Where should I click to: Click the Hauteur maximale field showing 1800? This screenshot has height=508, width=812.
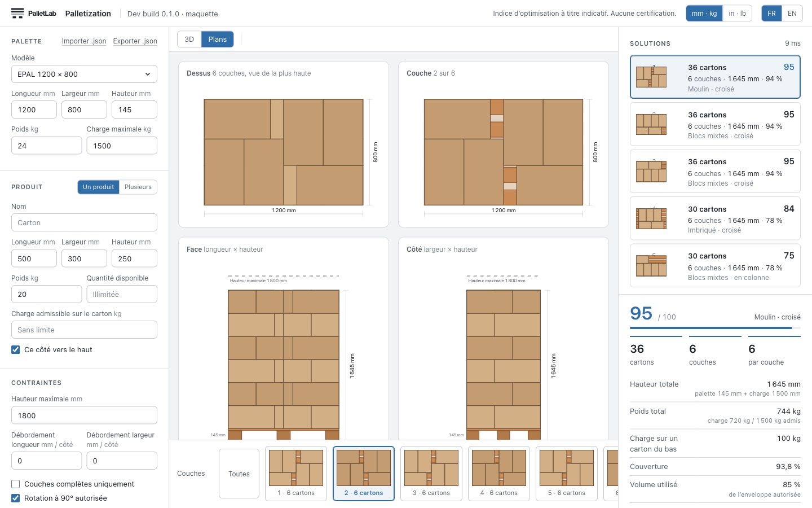point(84,415)
